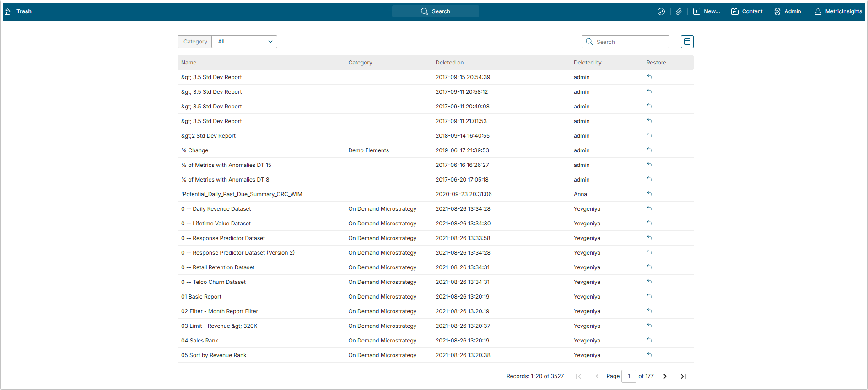Open the Admin menu
The image size is (868, 390).
(787, 11)
